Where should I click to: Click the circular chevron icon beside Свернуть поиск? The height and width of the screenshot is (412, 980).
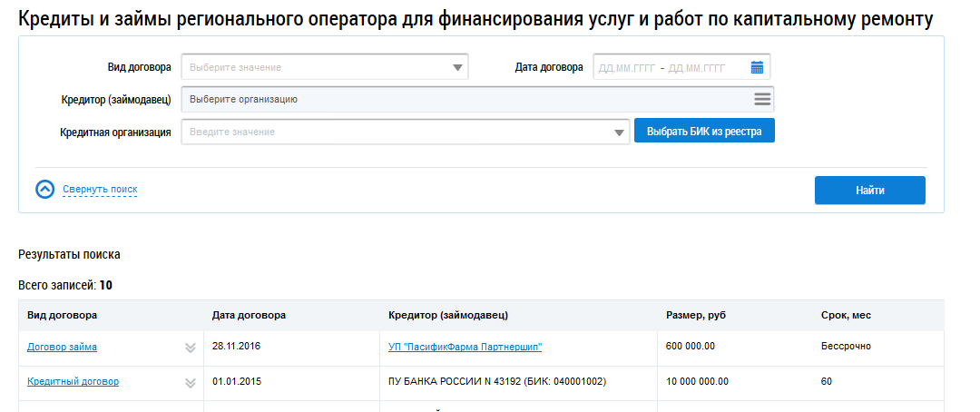(x=45, y=190)
